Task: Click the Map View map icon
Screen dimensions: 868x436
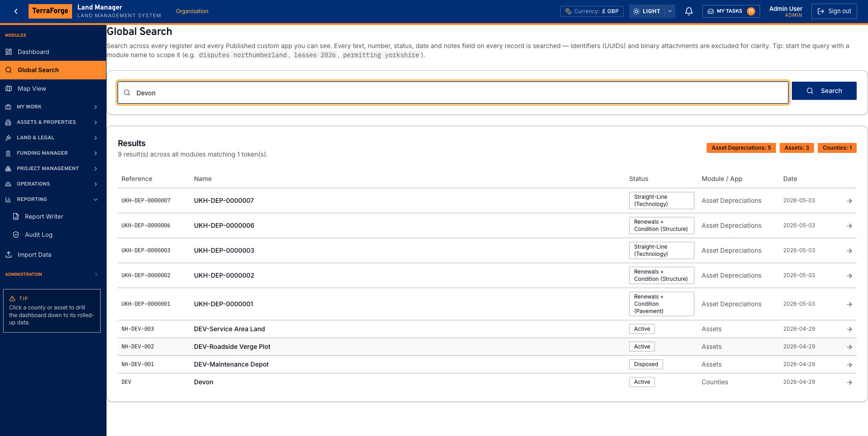Action: [x=9, y=88]
